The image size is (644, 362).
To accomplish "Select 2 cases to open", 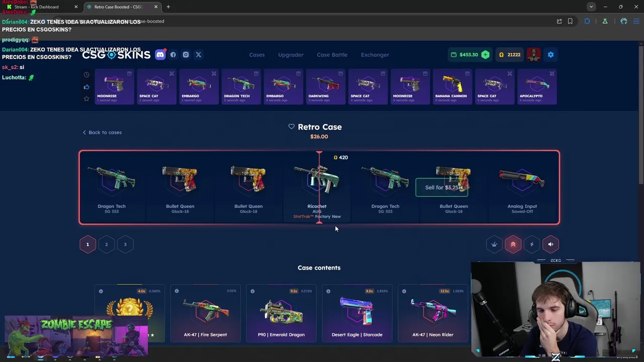I will (x=106, y=244).
